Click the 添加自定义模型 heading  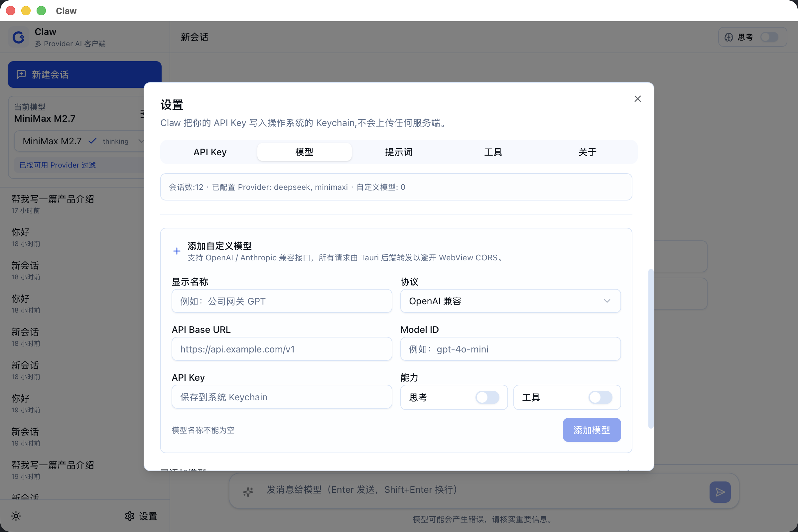[x=219, y=246]
